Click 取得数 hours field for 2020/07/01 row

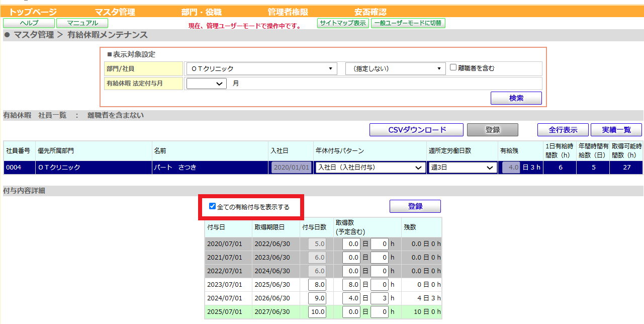[380, 244]
